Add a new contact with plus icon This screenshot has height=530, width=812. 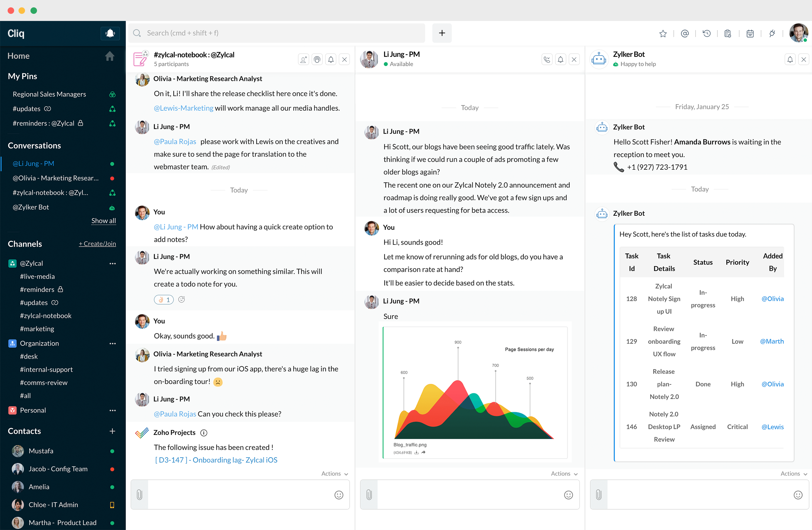tap(112, 431)
